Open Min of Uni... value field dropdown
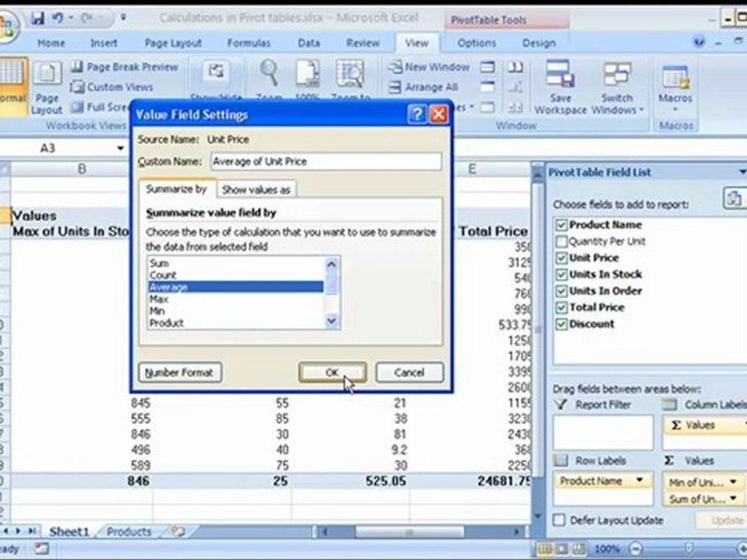The width and height of the screenshot is (747, 560). 733,482
